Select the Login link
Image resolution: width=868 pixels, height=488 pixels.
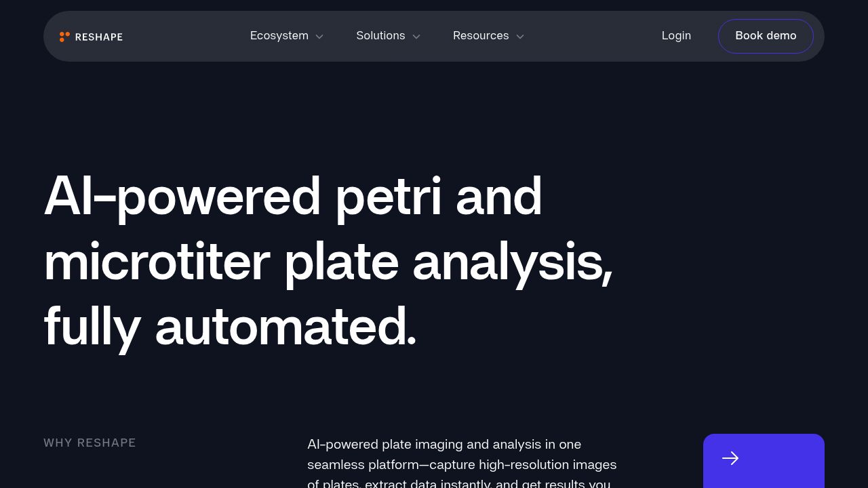(x=676, y=36)
